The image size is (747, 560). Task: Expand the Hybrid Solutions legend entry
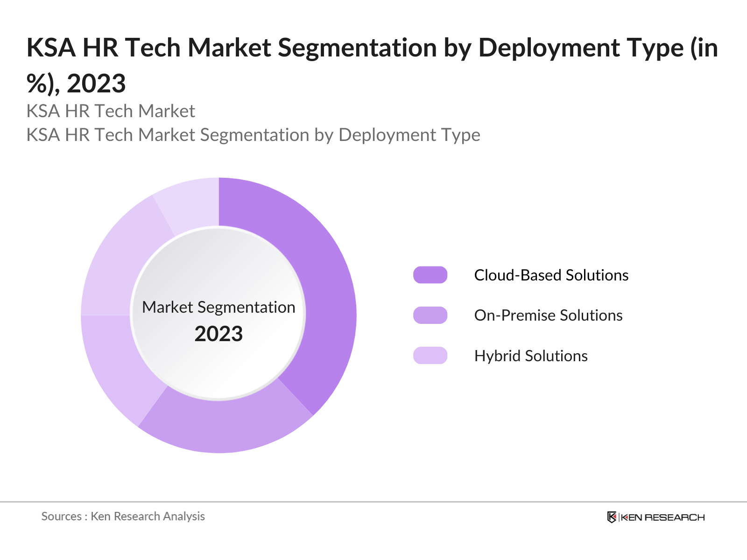coord(530,356)
